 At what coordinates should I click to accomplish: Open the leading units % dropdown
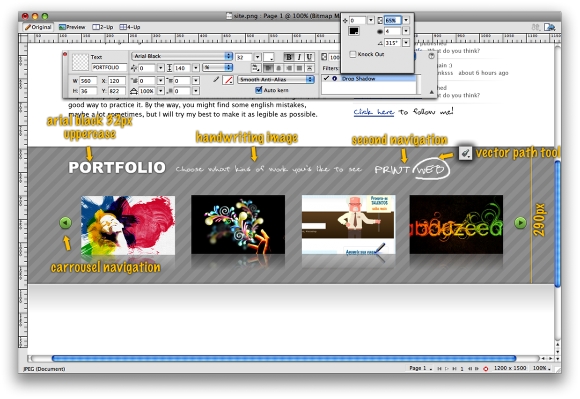[218, 68]
